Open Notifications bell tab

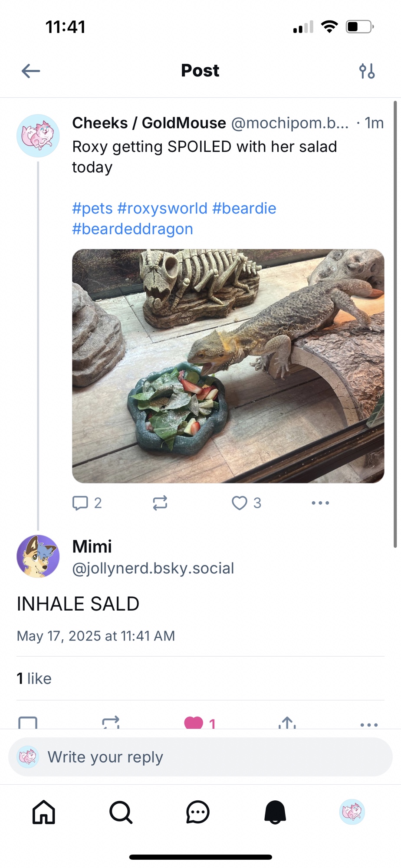[x=275, y=812]
